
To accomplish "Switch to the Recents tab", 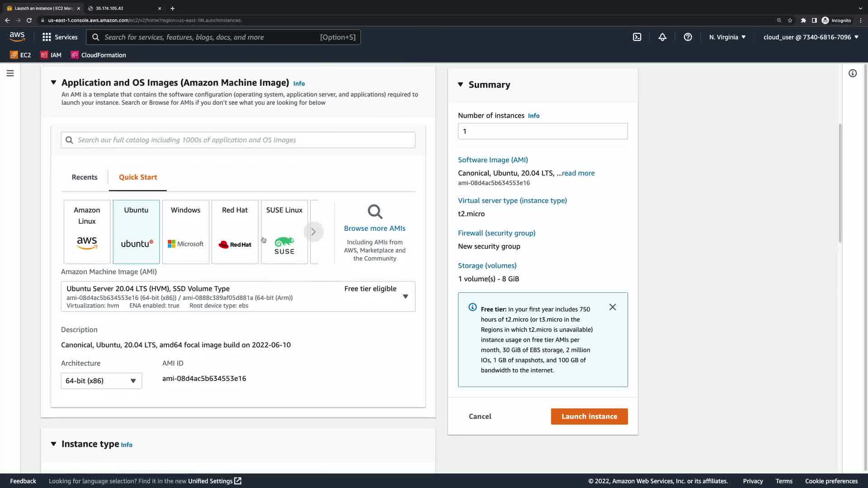I will pyautogui.click(x=85, y=177).
